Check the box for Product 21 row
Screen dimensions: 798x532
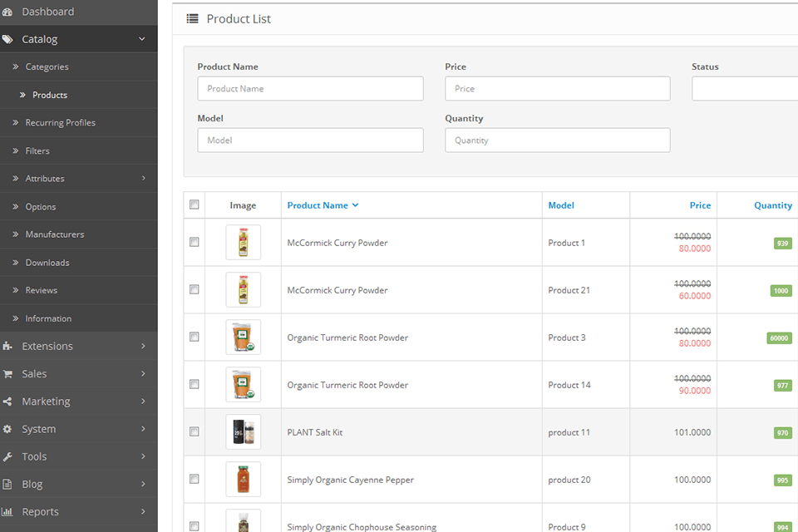194,289
